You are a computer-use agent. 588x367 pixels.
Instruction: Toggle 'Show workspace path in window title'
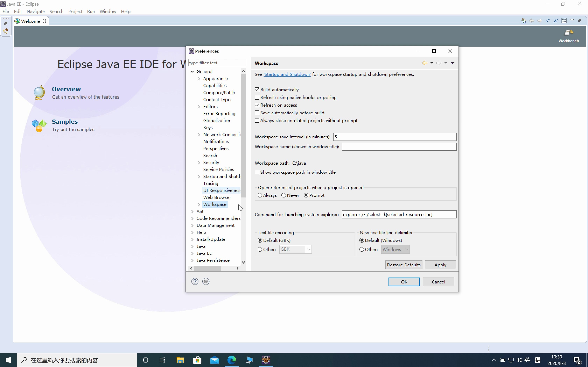(257, 172)
